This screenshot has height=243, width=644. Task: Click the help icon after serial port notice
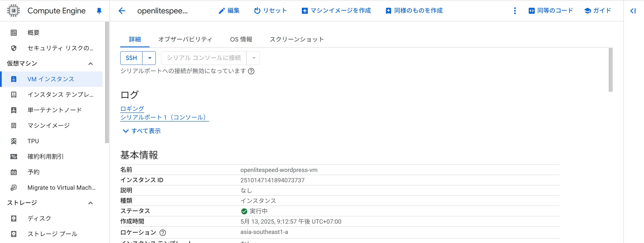click(251, 71)
